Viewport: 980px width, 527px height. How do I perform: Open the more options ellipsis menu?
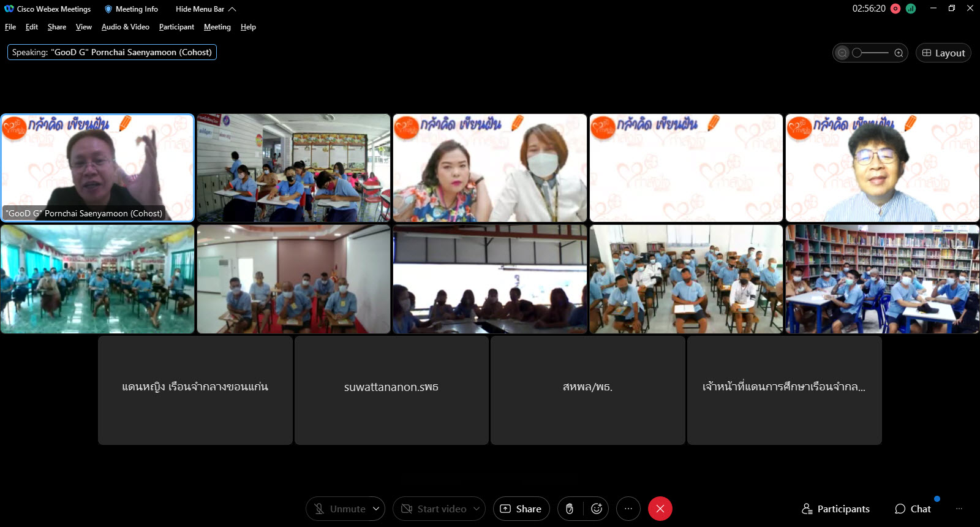point(628,509)
